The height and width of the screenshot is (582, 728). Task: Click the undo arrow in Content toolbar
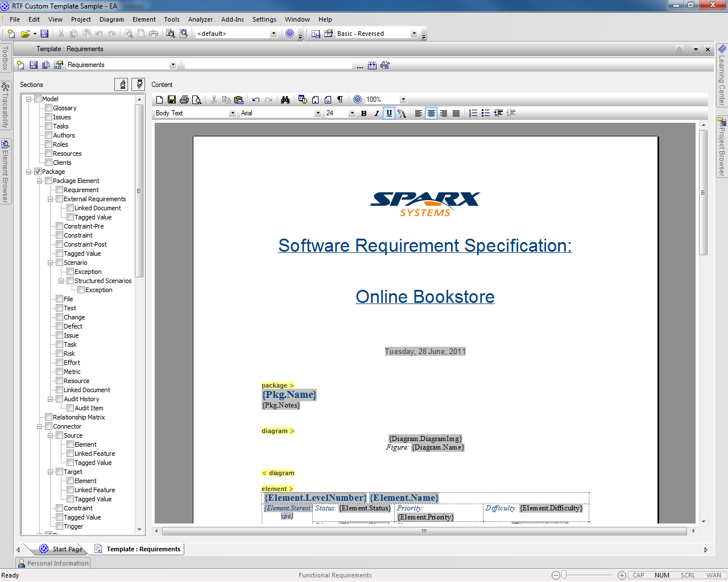tap(256, 99)
